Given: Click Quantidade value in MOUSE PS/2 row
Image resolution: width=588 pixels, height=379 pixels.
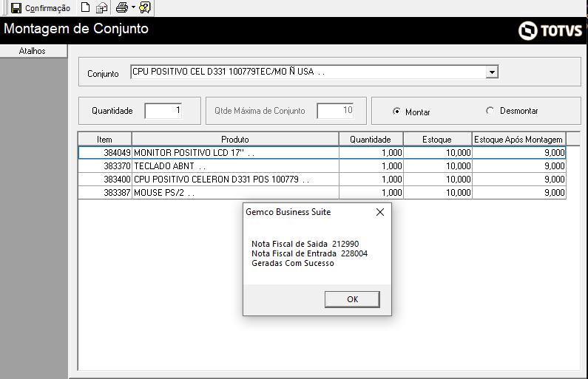Looking at the screenshot, I should coord(371,193).
